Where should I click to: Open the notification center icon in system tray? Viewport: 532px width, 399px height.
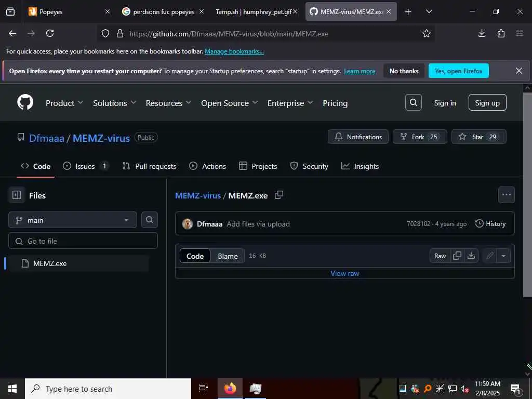pos(515,389)
